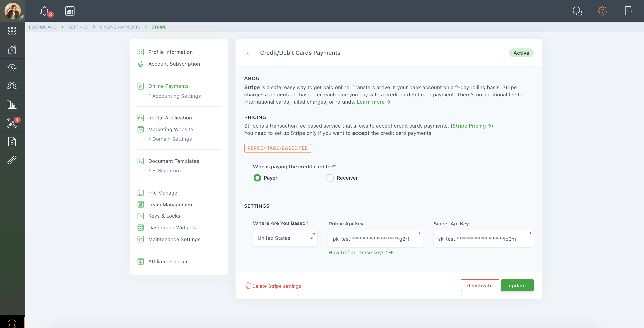
Task: Select the Payer radio button
Action: [x=257, y=178]
